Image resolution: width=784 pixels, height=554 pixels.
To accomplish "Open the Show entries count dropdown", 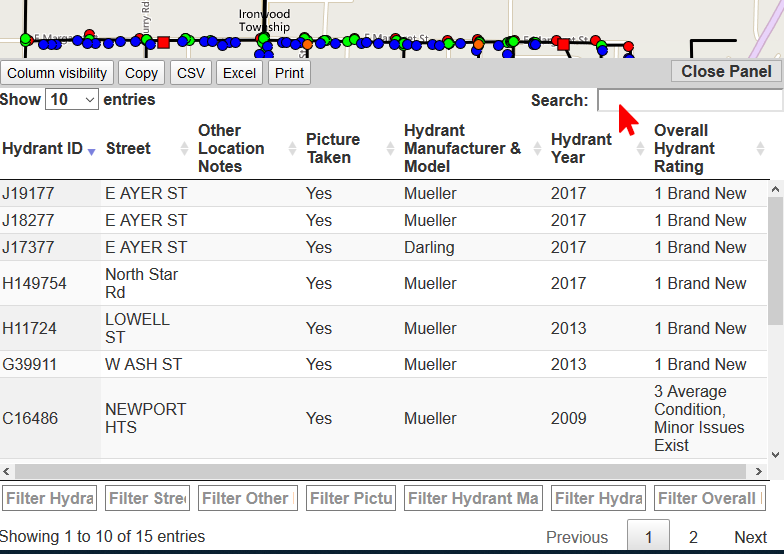I will click(73, 100).
